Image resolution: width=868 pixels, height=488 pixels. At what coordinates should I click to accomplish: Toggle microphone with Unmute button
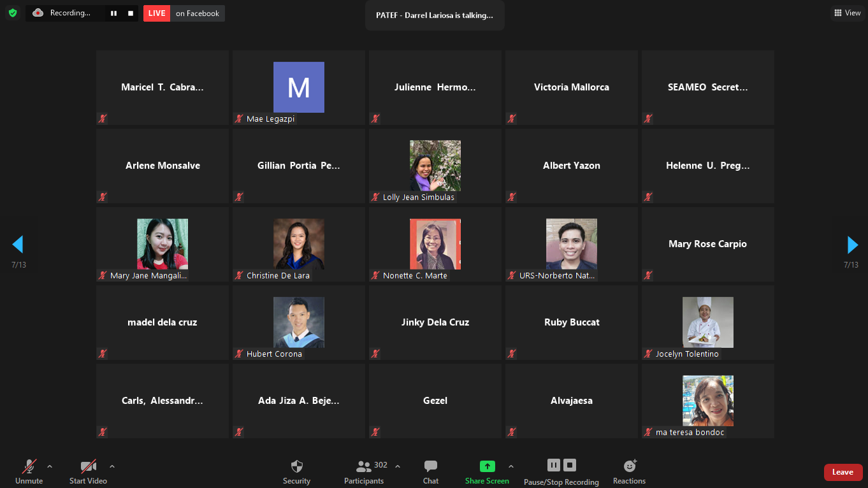(29, 471)
